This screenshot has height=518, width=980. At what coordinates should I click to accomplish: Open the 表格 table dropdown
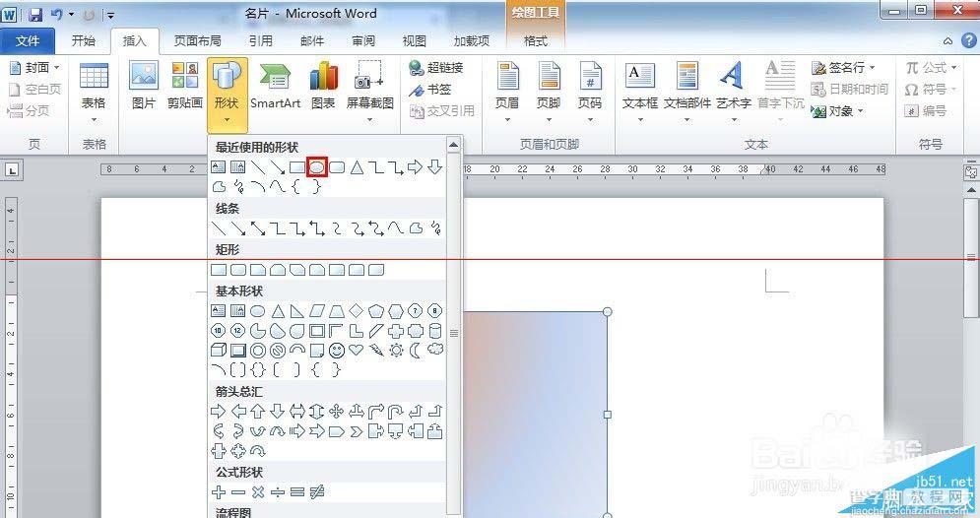click(94, 93)
